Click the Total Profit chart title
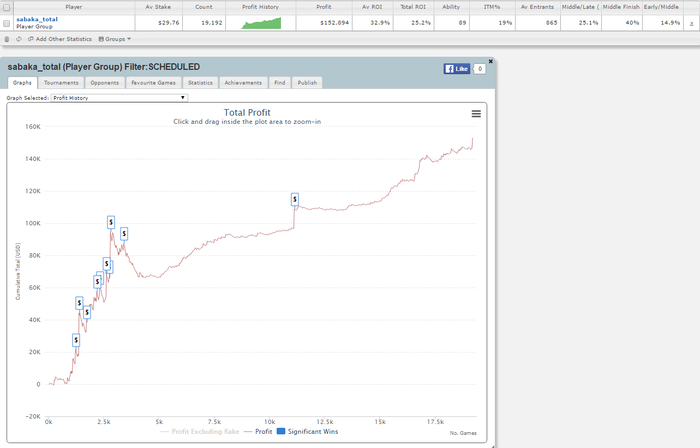This screenshot has width=700, height=448. (x=247, y=112)
